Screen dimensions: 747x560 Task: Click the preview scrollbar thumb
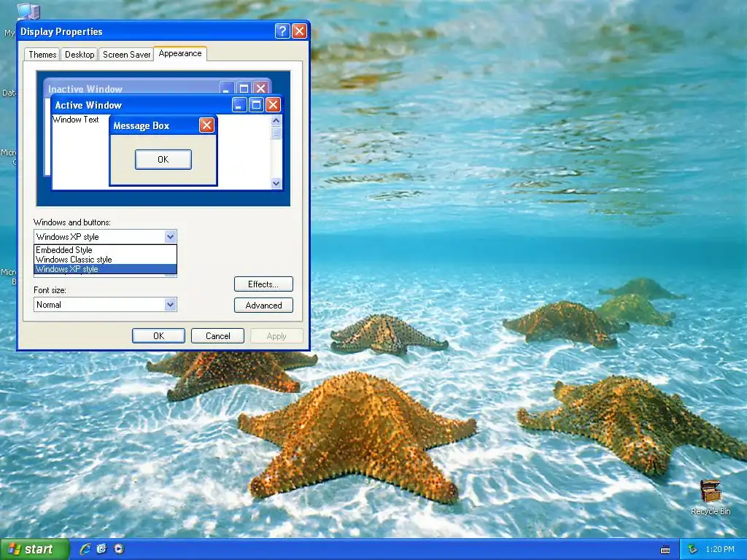(276, 133)
